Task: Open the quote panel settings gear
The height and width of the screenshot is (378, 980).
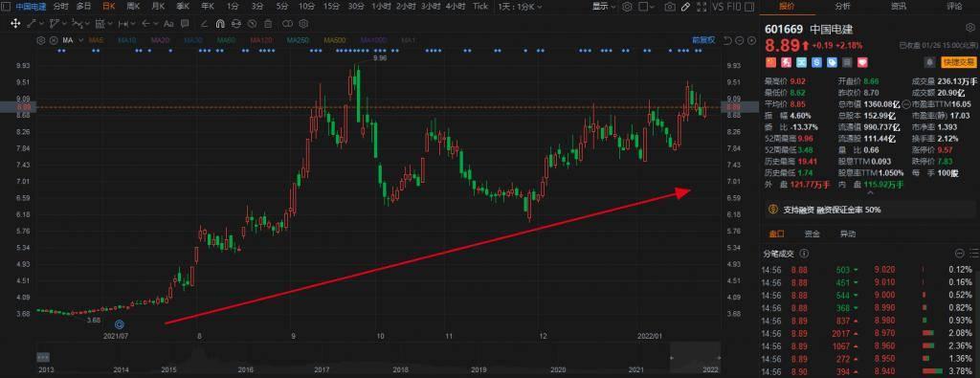Action: tap(970, 28)
